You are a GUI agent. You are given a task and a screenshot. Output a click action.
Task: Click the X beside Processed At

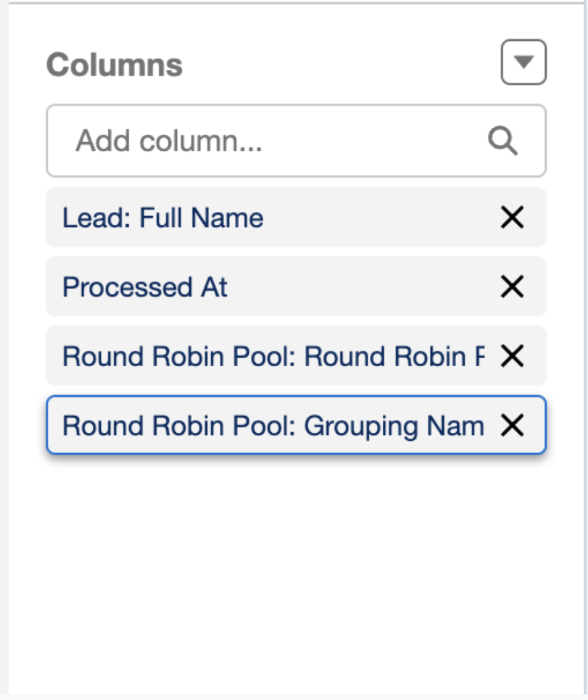(x=512, y=287)
